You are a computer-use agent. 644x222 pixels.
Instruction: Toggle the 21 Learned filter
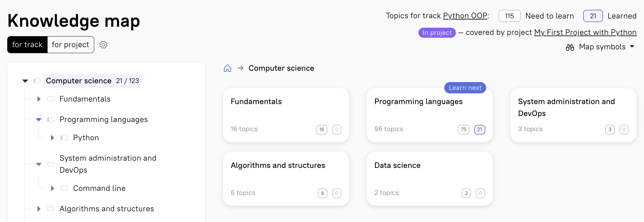click(x=593, y=16)
